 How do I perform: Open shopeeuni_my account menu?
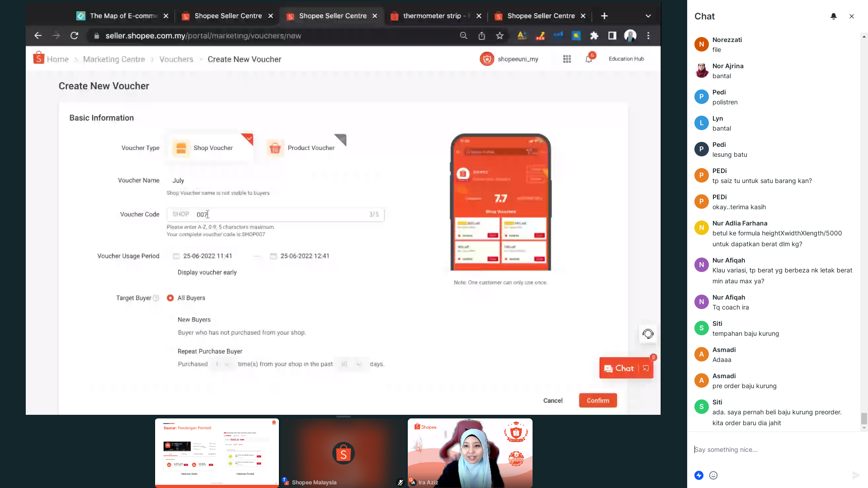pyautogui.click(x=509, y=59)
